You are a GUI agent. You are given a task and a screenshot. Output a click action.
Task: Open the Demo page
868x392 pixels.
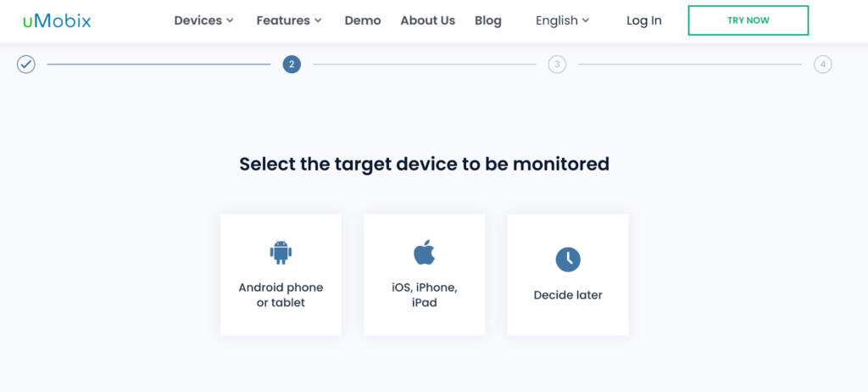363,20
